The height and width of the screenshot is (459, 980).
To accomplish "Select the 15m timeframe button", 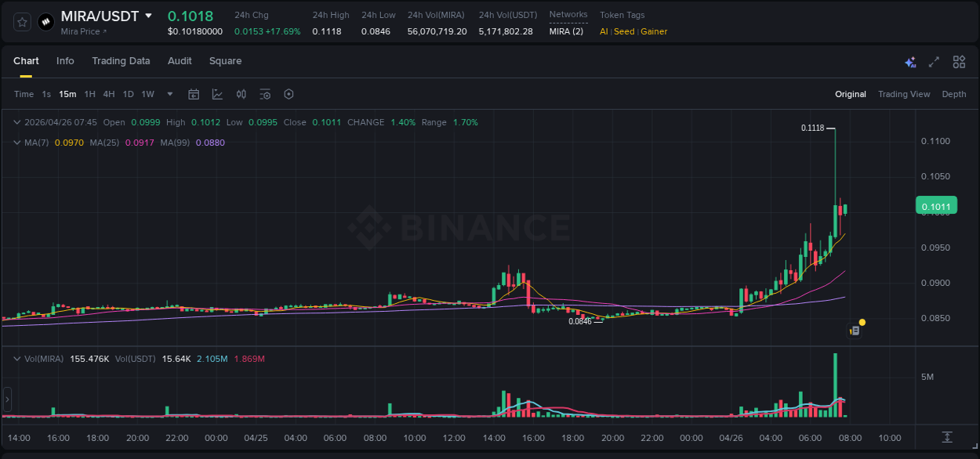I will [x=67, y=94].
